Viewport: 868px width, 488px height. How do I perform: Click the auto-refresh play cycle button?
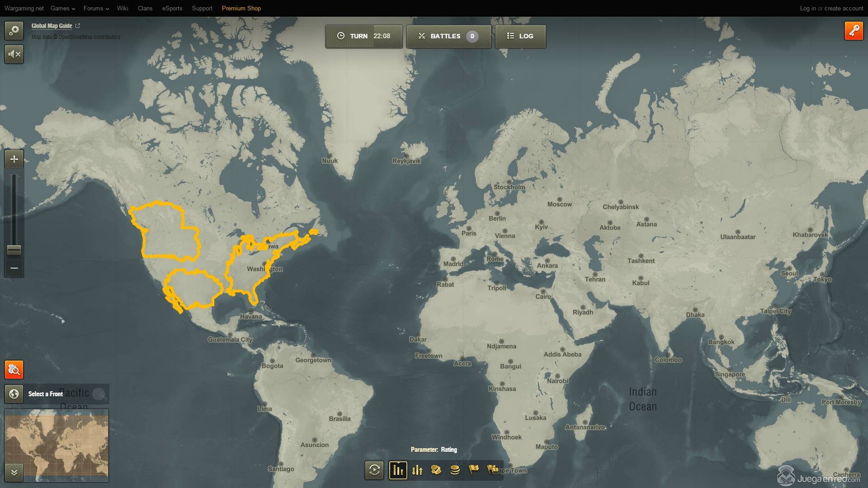[374, 470]
